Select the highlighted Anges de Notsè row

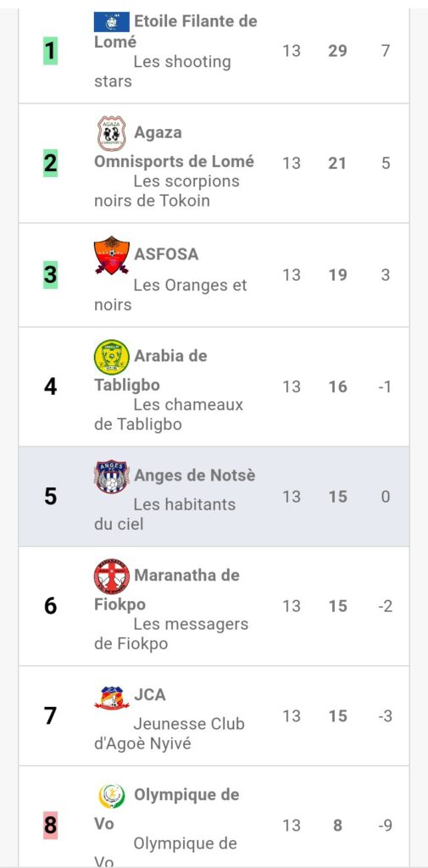click(x=214, y=497)
